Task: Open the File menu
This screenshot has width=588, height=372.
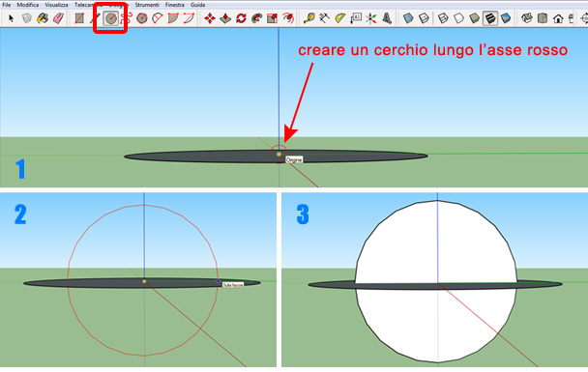Action: (x=7, y=5)
